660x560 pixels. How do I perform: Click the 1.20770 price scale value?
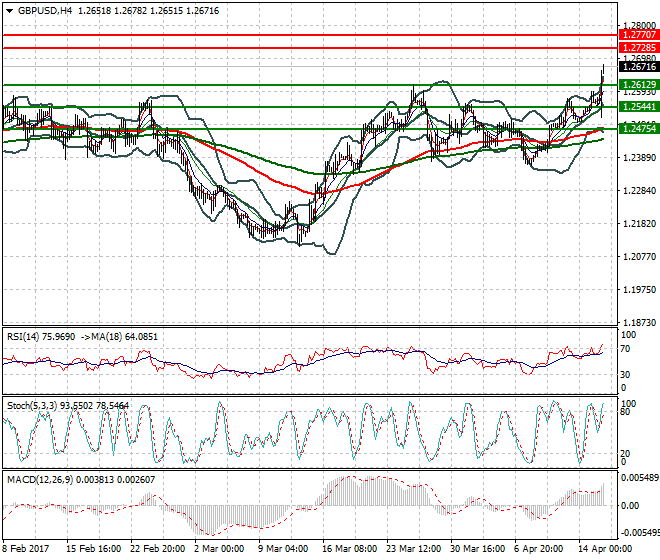pyautogui.click(x=639, y=256)
